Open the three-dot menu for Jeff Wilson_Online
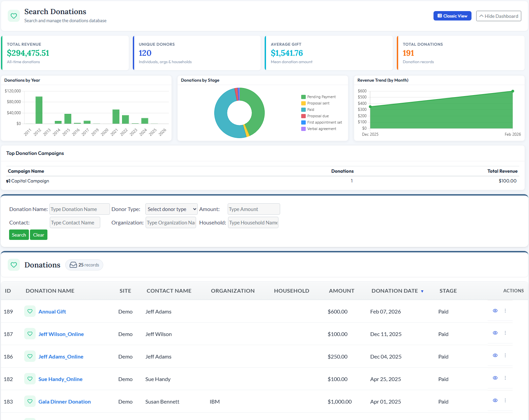 (x=505, y=333)
